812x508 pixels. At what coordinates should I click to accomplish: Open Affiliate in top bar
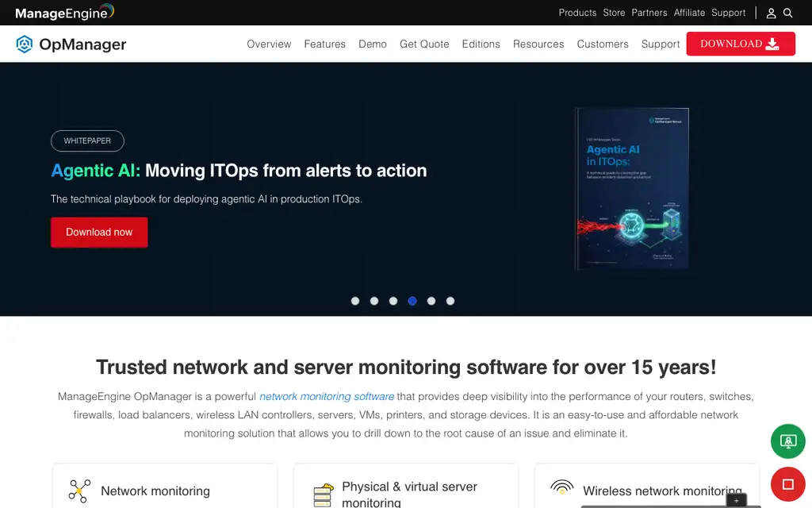(x=689, y=13)
